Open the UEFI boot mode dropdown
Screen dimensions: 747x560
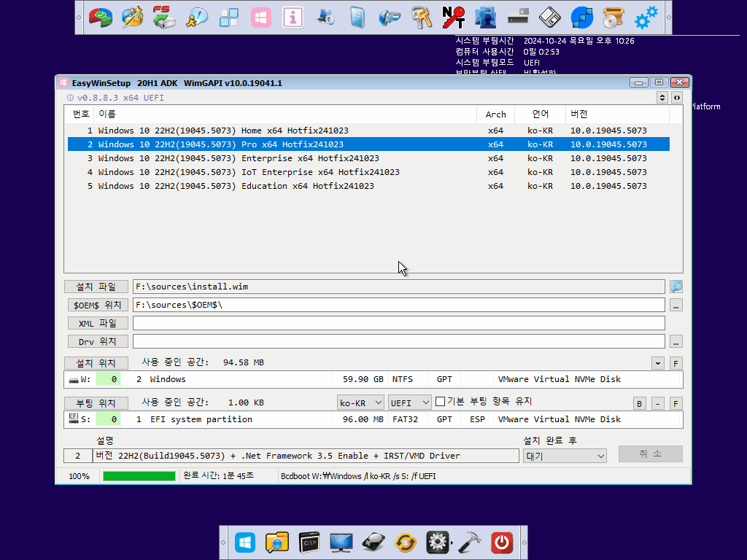pos(410,402)
